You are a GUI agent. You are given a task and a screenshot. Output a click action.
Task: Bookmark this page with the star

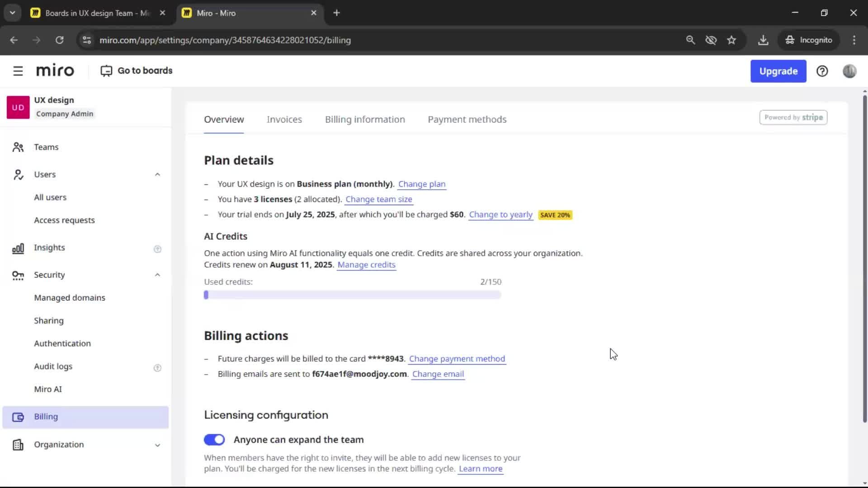tap(731, 40)
